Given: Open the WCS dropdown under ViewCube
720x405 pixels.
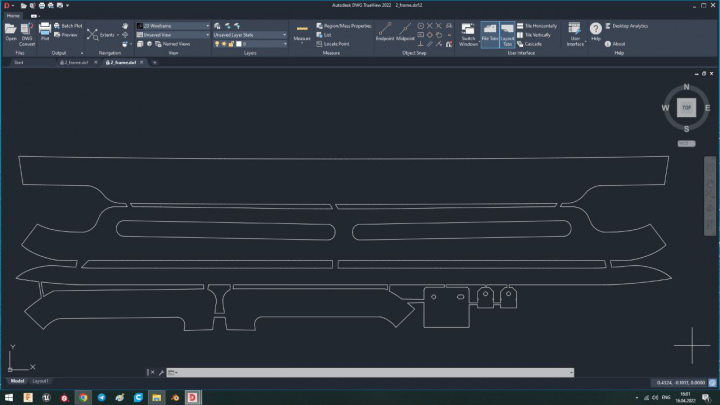Looking at the screenshot, I should pos(686,144).
